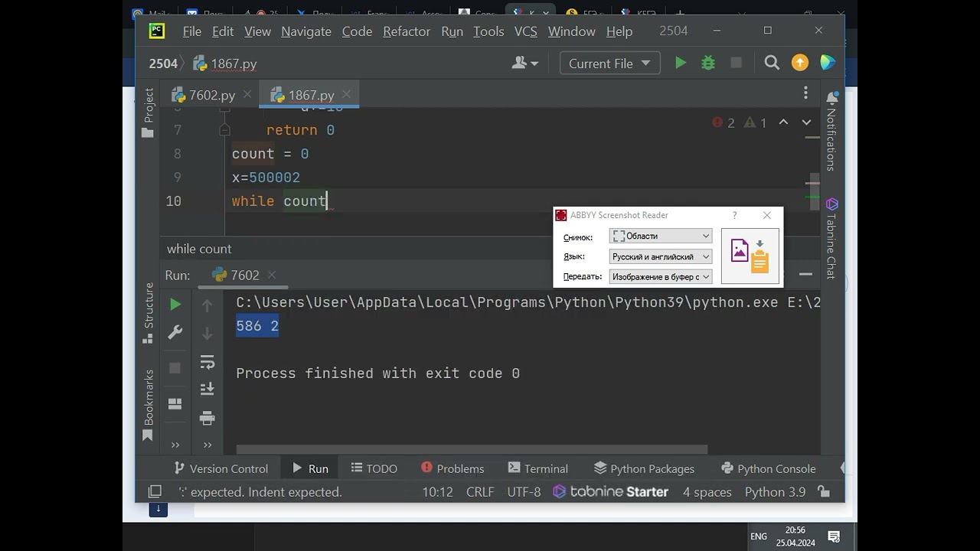
Task: Toggle scroll to end in Run console
Action: (x=207, y=390)
